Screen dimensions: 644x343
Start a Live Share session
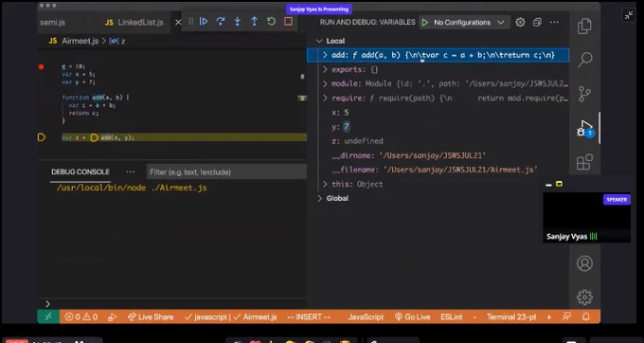coord(151,317)
